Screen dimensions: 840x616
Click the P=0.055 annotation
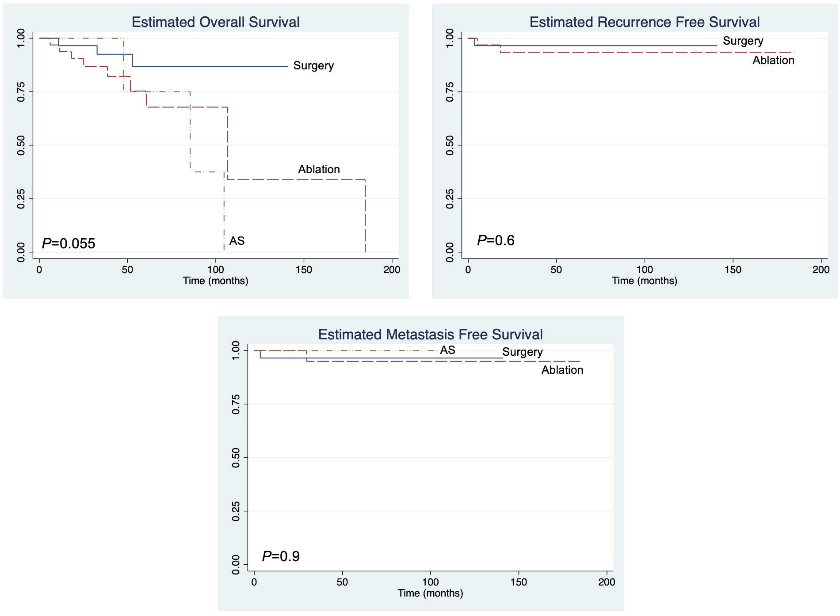pos(69,243)
